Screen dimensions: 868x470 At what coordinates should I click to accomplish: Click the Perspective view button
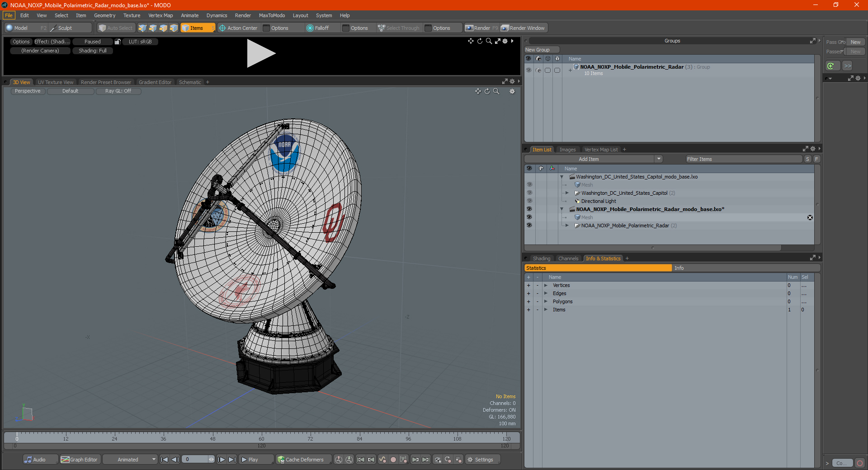point(28,91)
